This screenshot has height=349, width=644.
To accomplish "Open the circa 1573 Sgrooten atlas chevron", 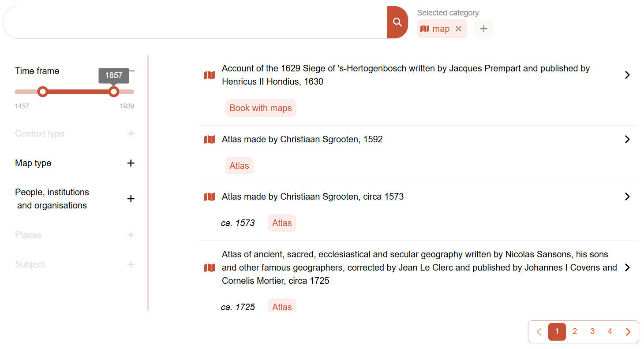I will pyautogui.click(x=627, y=197).
